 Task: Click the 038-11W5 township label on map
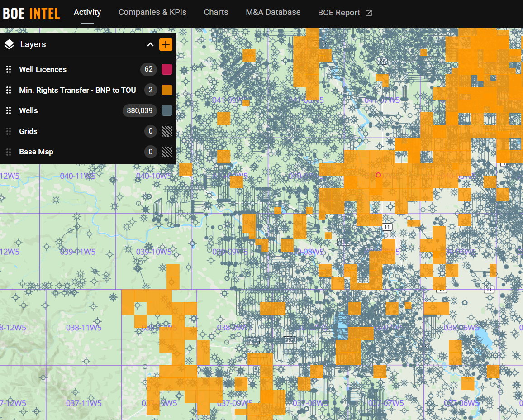point(84,328)
